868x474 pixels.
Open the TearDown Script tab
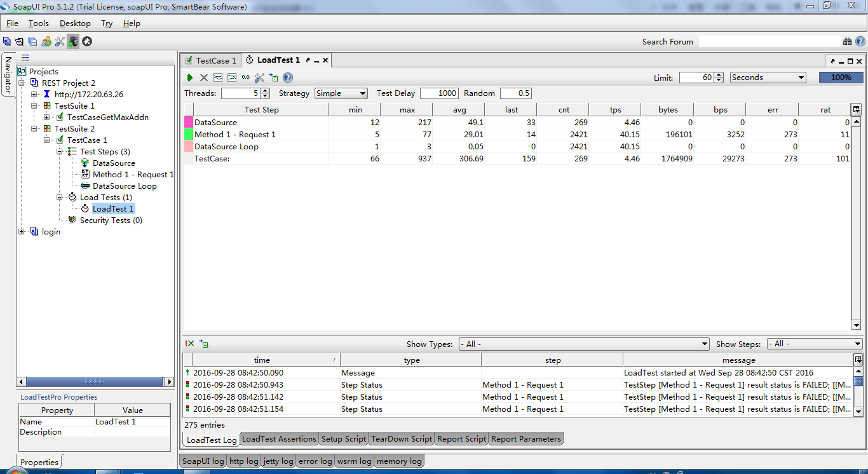pos(402,439)
